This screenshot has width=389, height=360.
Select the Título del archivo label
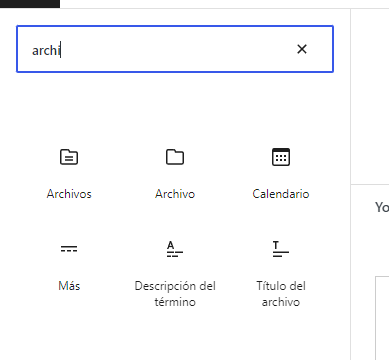281,294
